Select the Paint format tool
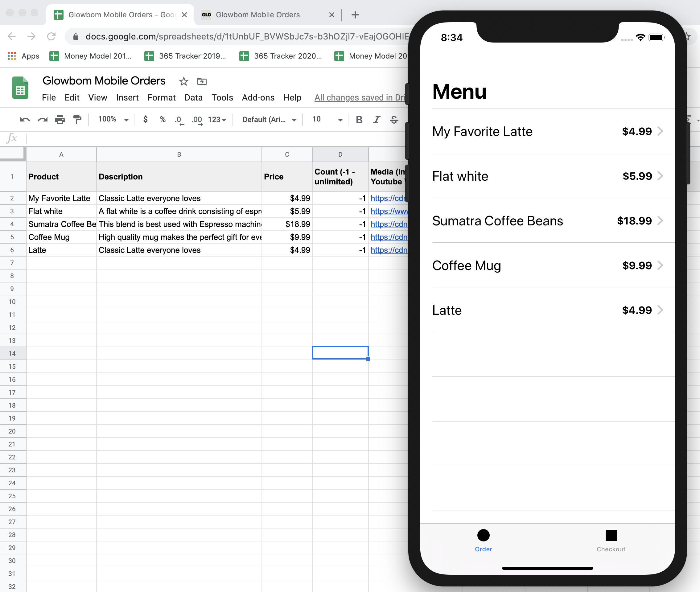700x592 pixels. click(x=77, y=119)
